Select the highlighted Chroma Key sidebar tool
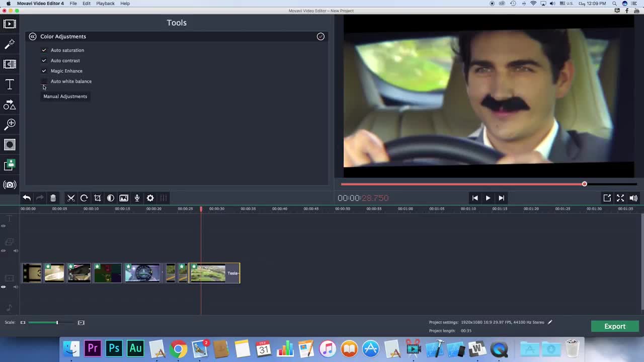 point(10,165)
